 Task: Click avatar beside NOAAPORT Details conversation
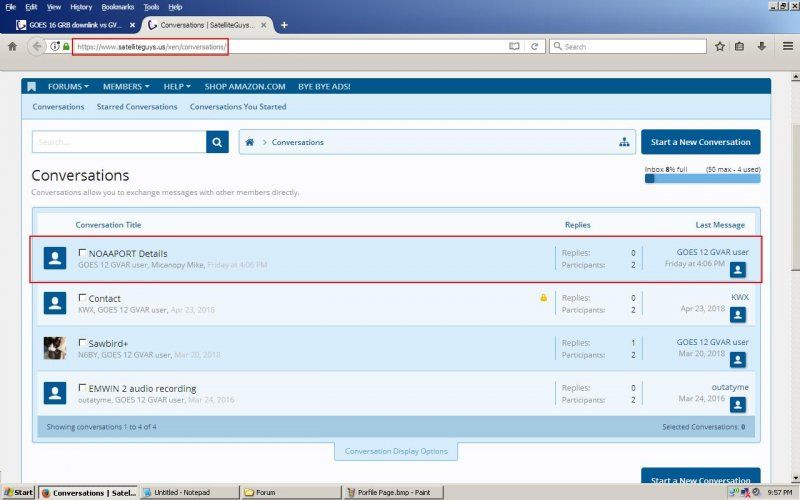(55, 258)
